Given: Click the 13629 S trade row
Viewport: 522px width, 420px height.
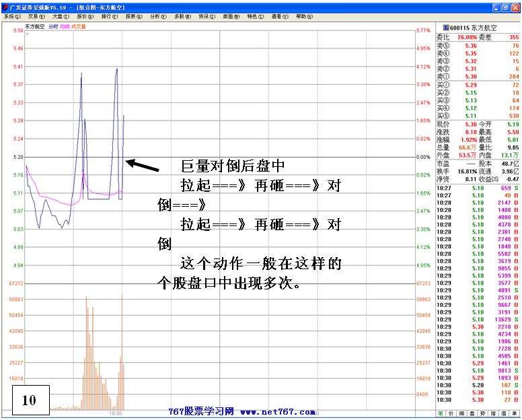Looking at the screenshot, I should click(478, 320).
